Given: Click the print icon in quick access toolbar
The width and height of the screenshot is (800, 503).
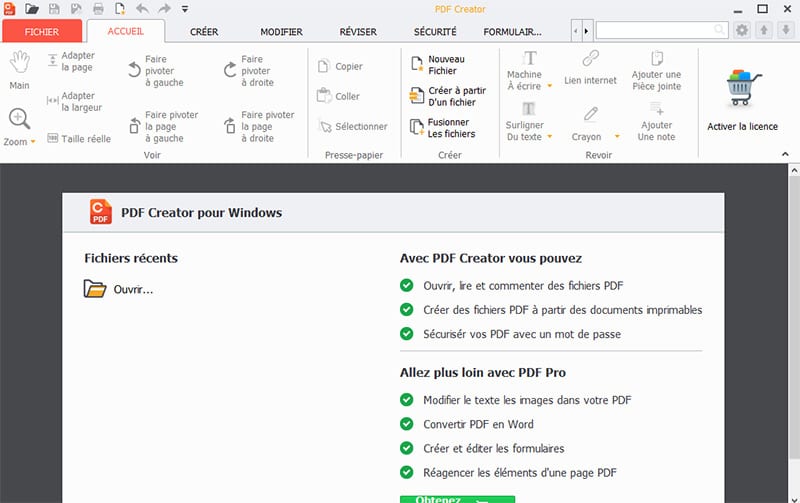Looking at the screenshot, I should point(98,9).
